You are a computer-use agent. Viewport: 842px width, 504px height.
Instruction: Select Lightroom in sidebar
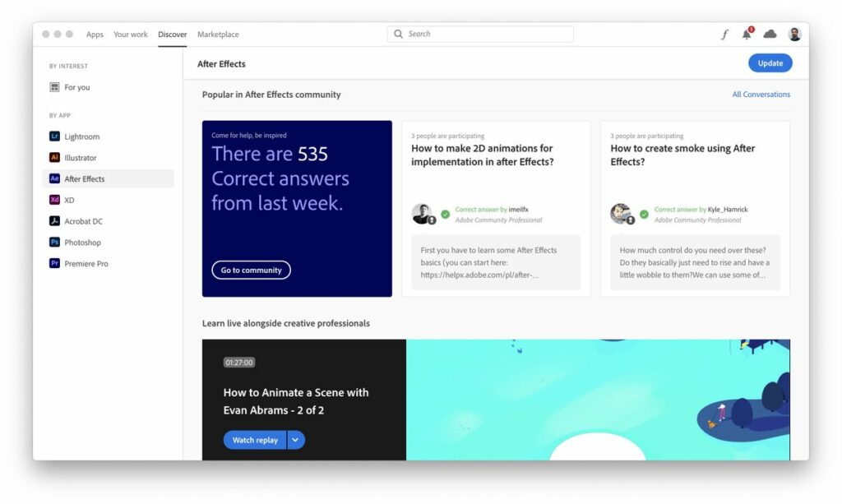coord(109,136)
